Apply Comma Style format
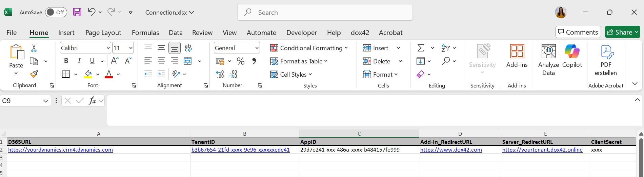 point(254,61)
